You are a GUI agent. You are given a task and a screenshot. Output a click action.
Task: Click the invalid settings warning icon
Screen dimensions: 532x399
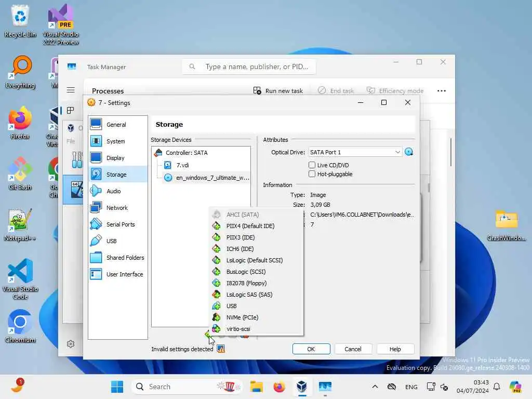click(221, 349)
